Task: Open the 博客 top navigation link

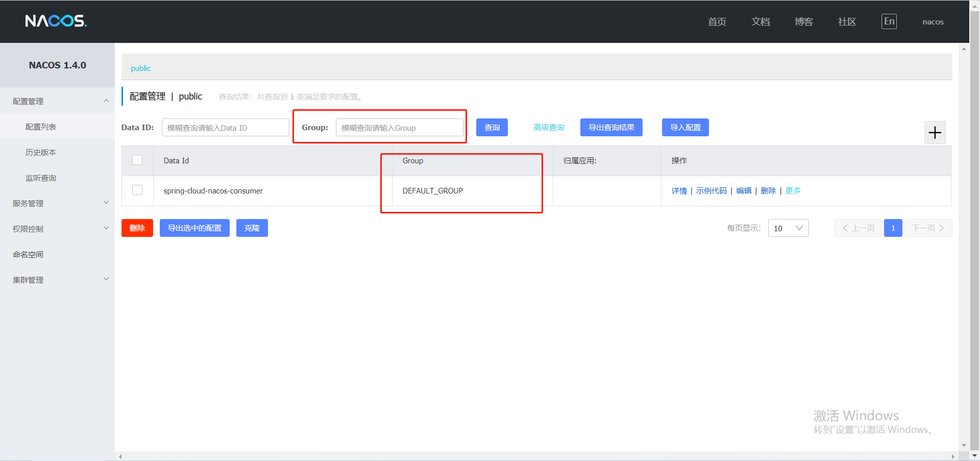Action: pos(803,21)
